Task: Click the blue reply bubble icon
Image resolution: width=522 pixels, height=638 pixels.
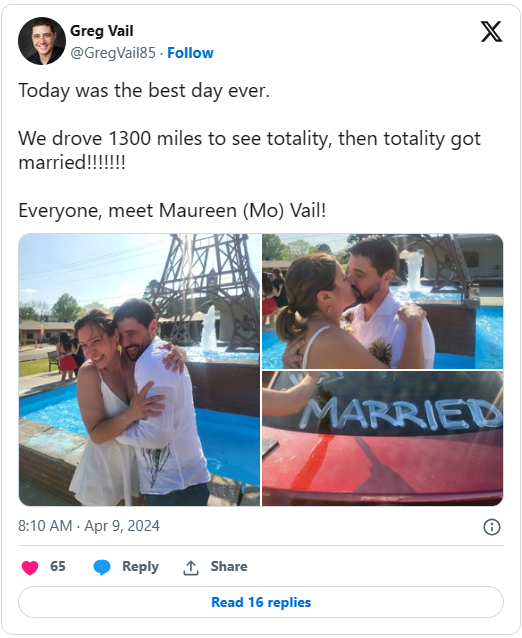Action: (102, 567)
